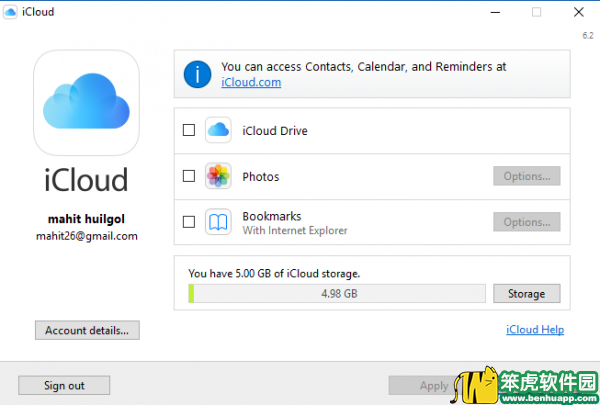Click the 4.98 GB storage bar
The image size is (600, 405).
pyautogui.click(x=337, y=294)
